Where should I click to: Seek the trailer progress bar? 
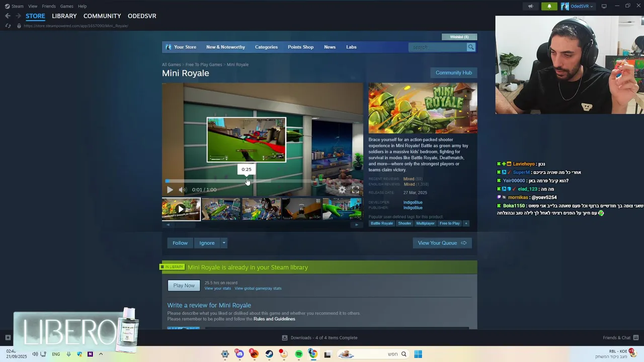point(263,181)
